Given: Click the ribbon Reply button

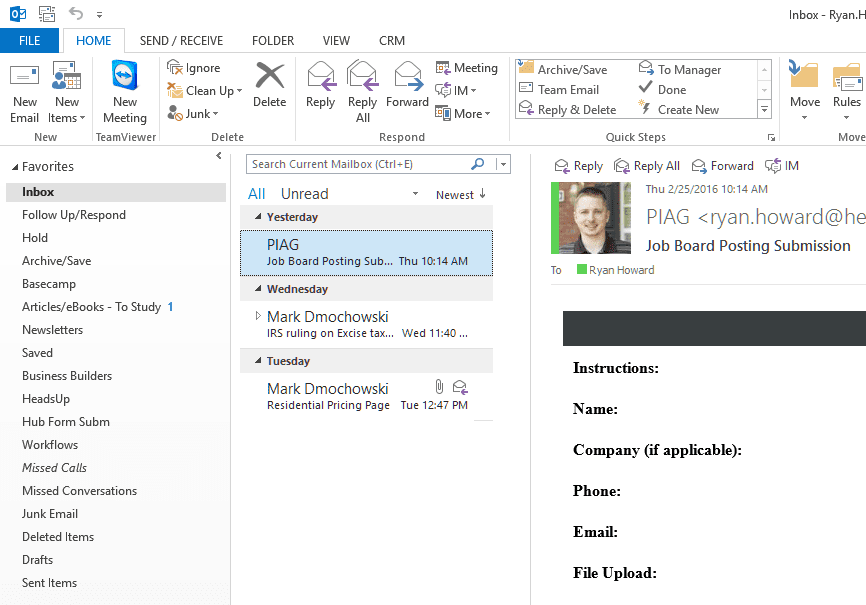Looking at the screenshot, I should (320, 86).
